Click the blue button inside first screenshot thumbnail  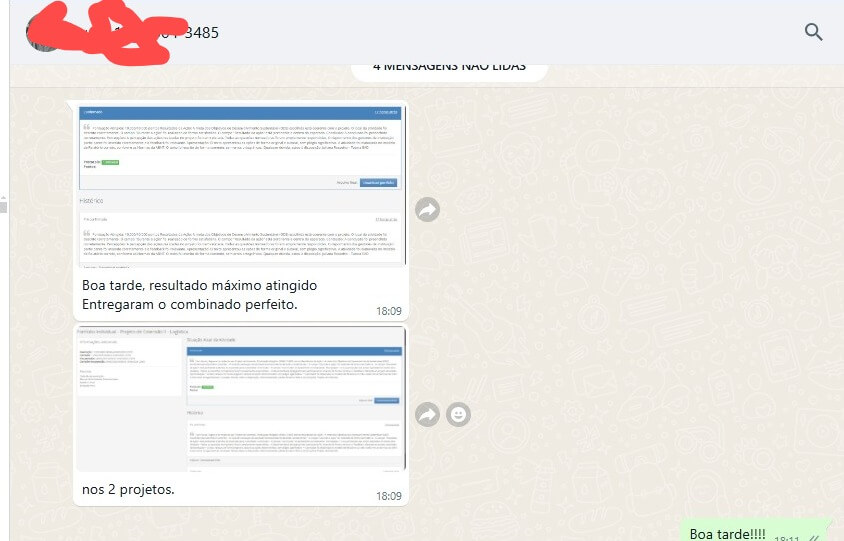pyautogui.click(x=378, y=182)
